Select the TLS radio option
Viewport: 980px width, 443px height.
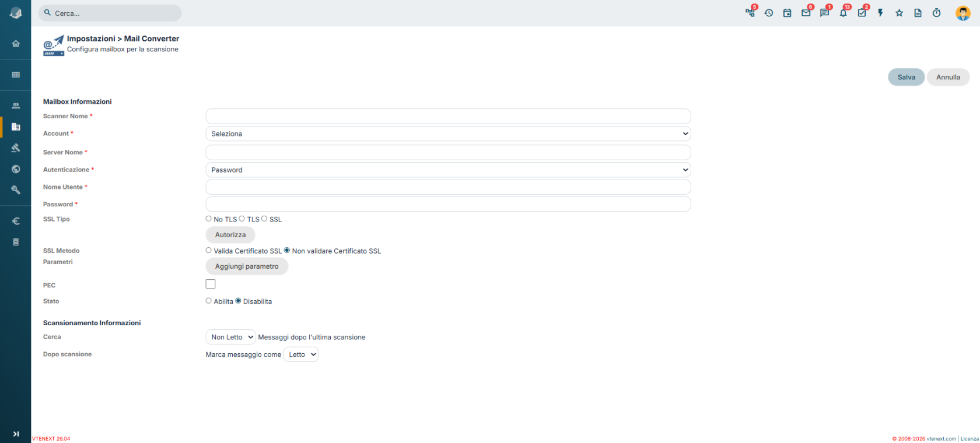(x=242, y=219)
